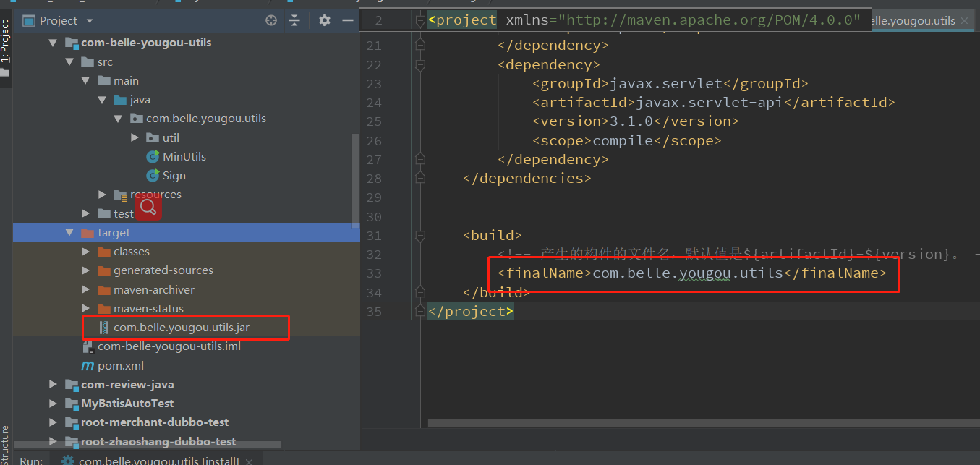Collapse the java folder arrow
The width and height of the screenshot is (980, 465).
coord(103,99)
